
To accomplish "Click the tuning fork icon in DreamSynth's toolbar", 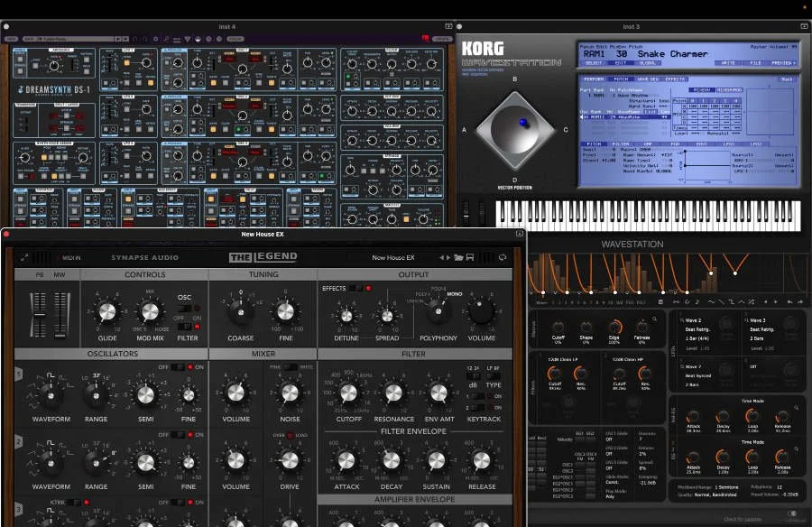I will pyautogui.click(x=166, y=39).
